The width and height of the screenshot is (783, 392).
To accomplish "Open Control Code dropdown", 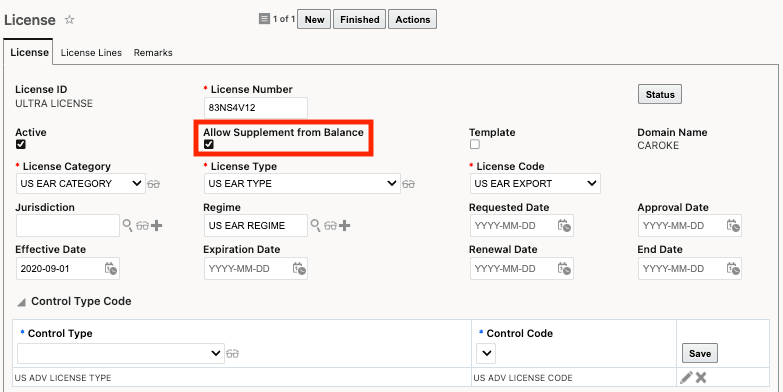I will coord(486,353).
